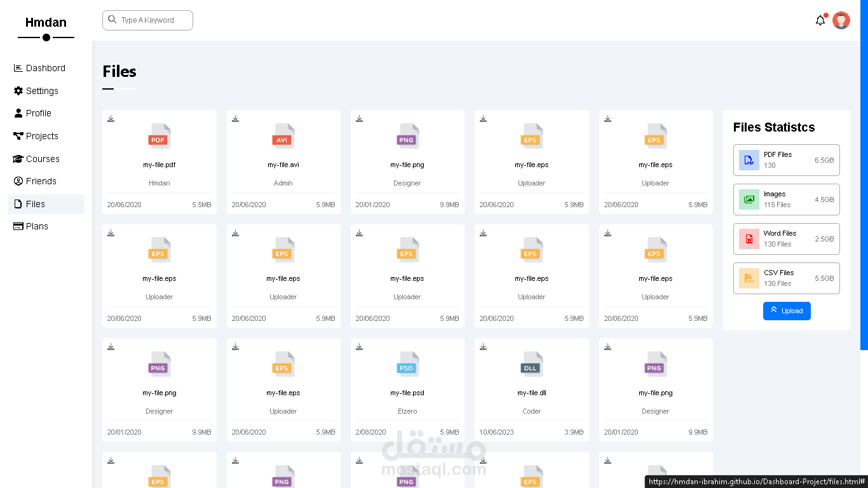
Task: Click uploader name Coder
Action: pyautogui.click(x=532, y=411)
